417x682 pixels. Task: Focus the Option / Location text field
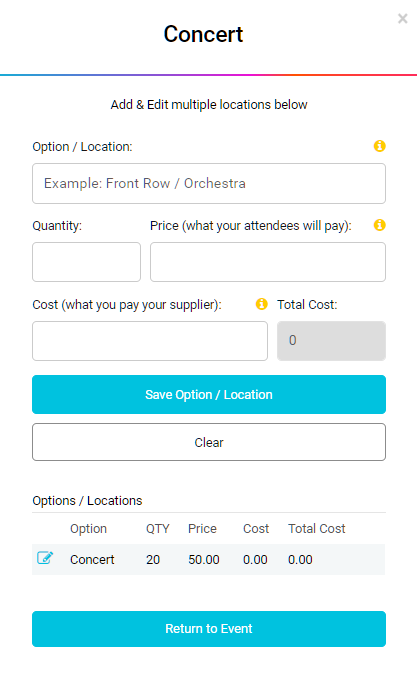pos(209,184)
